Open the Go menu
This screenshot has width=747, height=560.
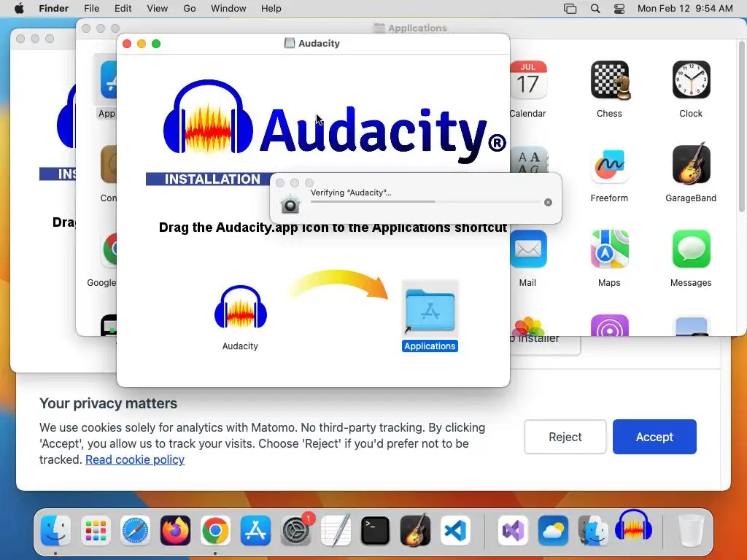(190, 9)
